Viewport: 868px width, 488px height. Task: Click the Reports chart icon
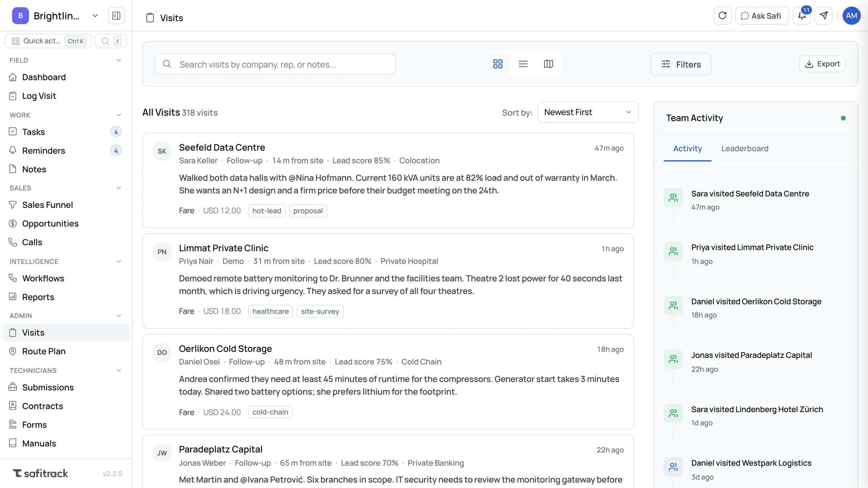[13, 297]
